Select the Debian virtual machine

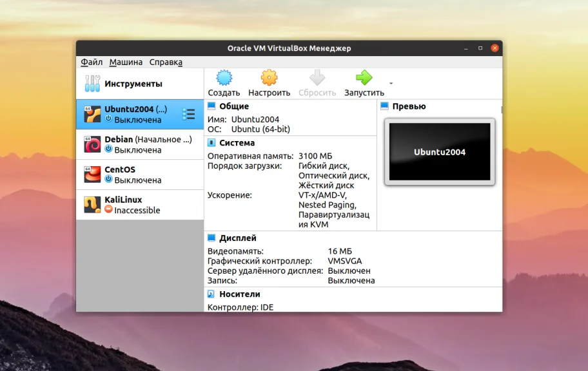click(x=140, y=145)
